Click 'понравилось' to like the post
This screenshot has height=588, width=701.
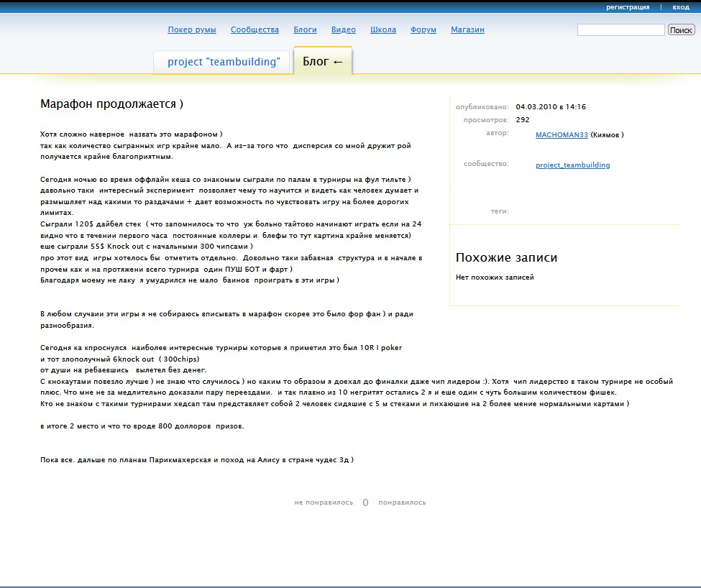(x=402, y=502)
